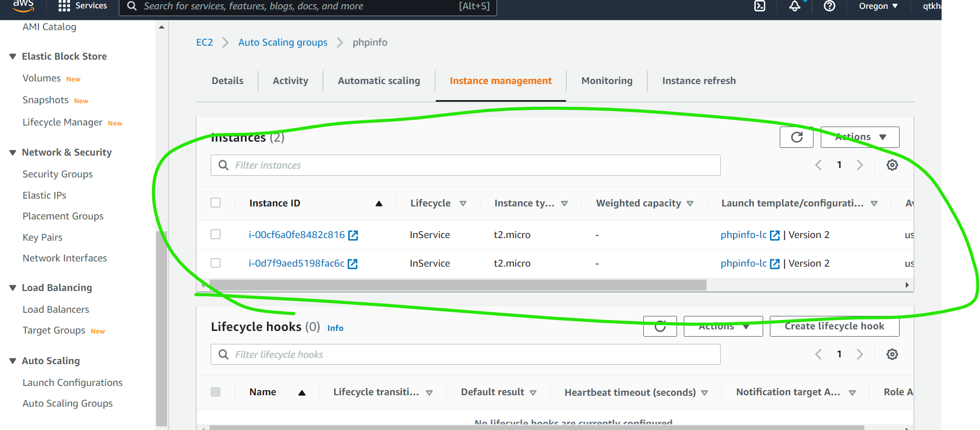Viewport: 980px width, 430px height.
Task: Open instance i-00cf6a0fe8482c816 external link icon
Action: click(x=353, y=235)
